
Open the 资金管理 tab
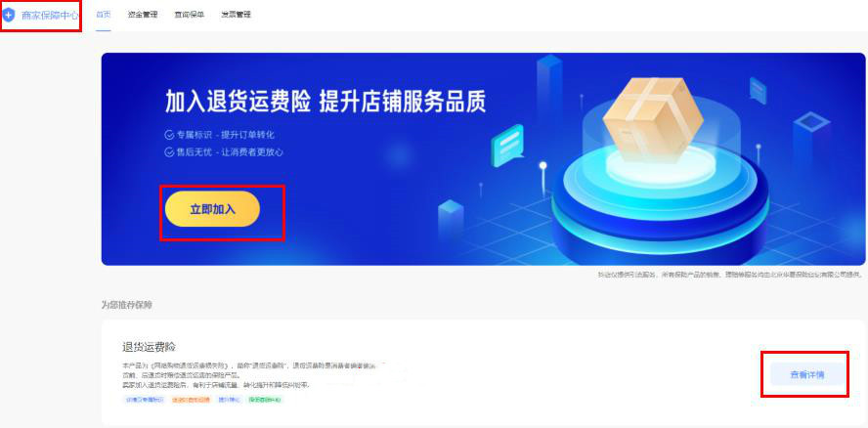(143, 15)
